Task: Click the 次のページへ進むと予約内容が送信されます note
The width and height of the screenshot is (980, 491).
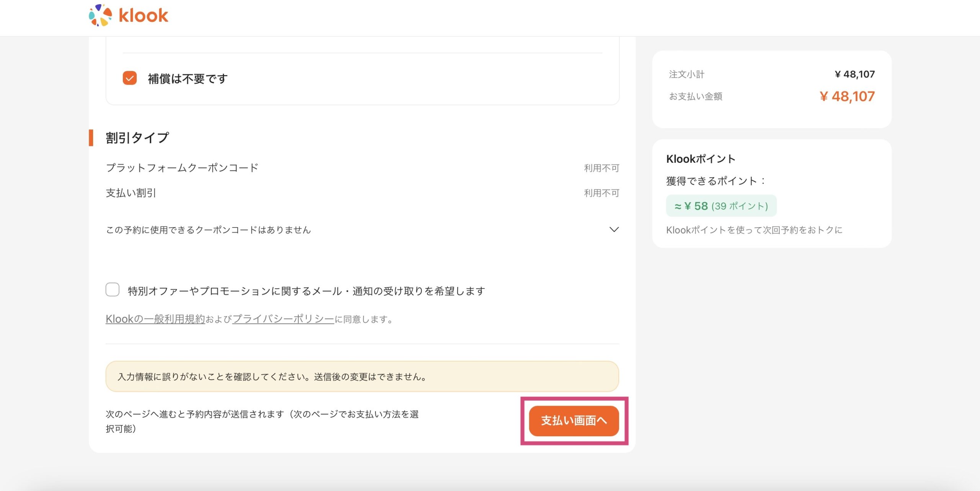Action: click(x=262, y=421)
